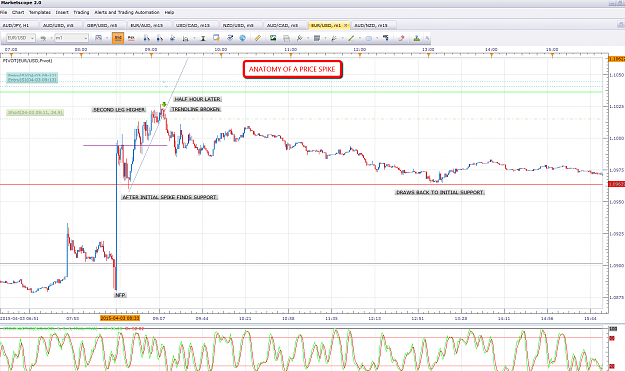
Task: Expand the arrow next to the icon after m1
Action: click(107, 38)
